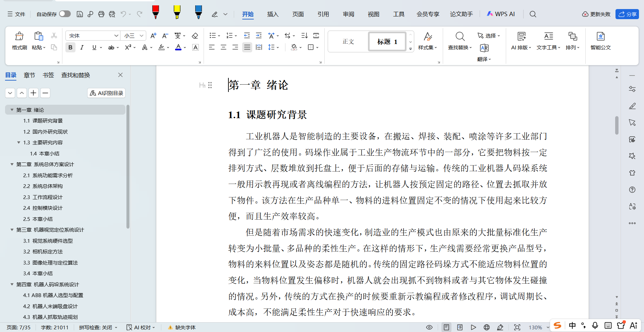This screenshot has height=332, width=644.
Task: Click promote heading plus button in outline
Action: [x=34, y=93]
